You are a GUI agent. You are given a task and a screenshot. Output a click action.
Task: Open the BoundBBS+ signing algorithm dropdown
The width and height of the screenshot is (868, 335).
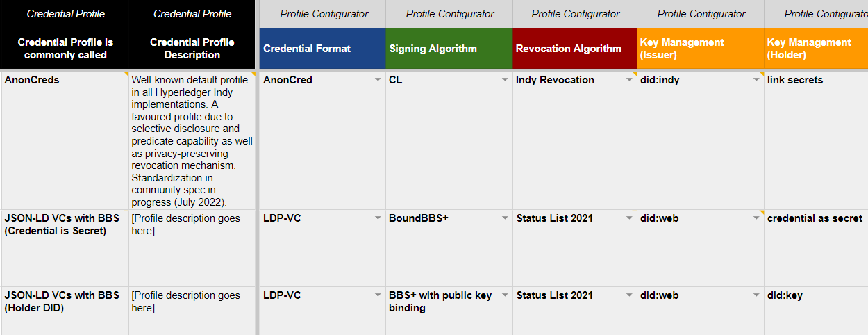point(505,218)
